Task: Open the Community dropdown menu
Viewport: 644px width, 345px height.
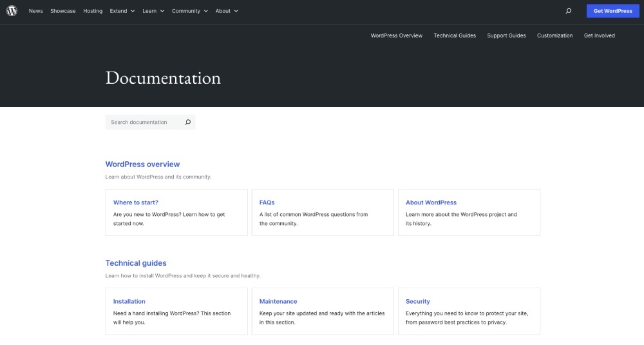Action: (x=190, y=11)
